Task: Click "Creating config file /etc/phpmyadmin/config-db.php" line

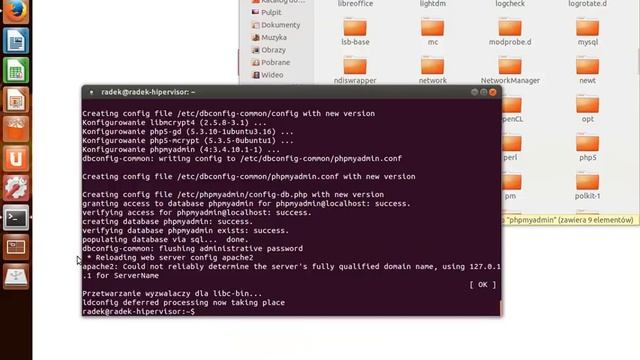Action: pos(233,195)
